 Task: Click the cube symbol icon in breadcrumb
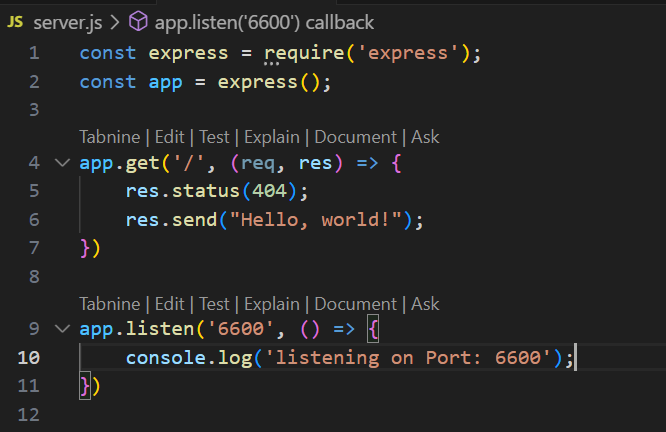[x=138, y=21]
